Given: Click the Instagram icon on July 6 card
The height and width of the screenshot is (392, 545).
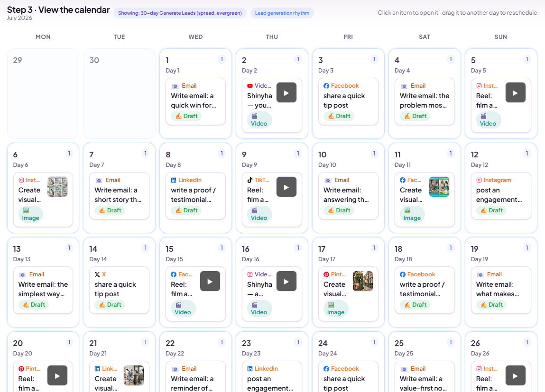Looking at the screenshot, I should click(x=21, y=180).
